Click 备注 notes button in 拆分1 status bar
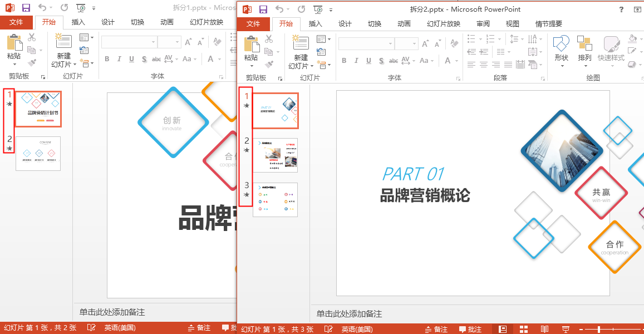 (199, 327)
